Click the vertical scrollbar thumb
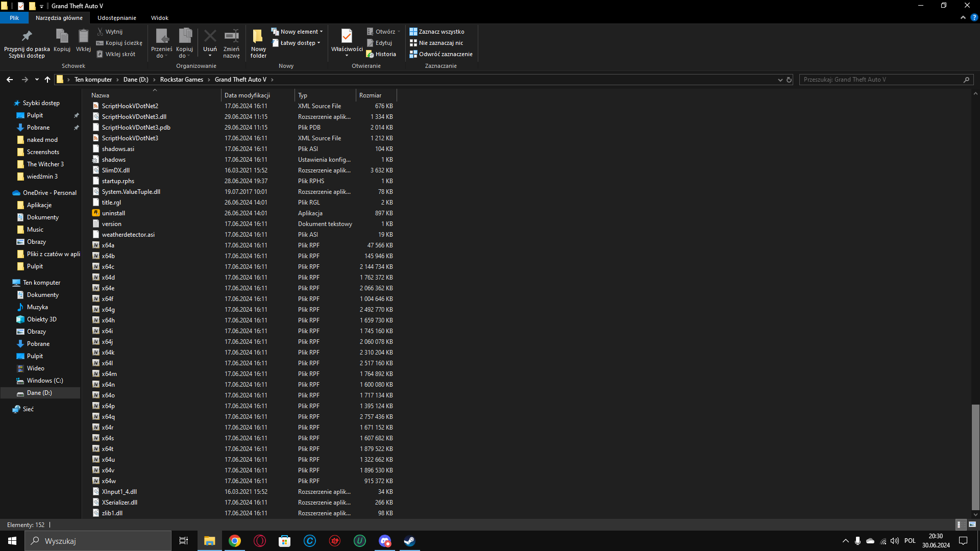This screenshot has width=980, height=551. (975, 457)
